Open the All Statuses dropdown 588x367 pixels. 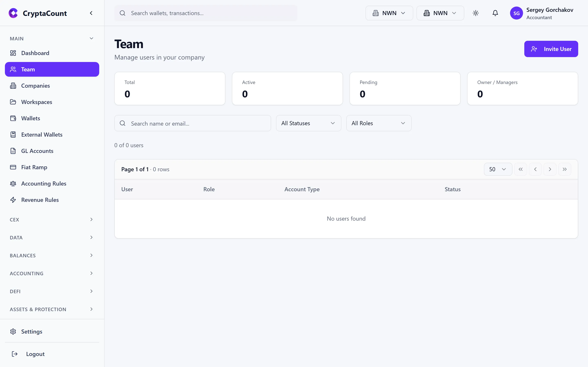point(308,123)
